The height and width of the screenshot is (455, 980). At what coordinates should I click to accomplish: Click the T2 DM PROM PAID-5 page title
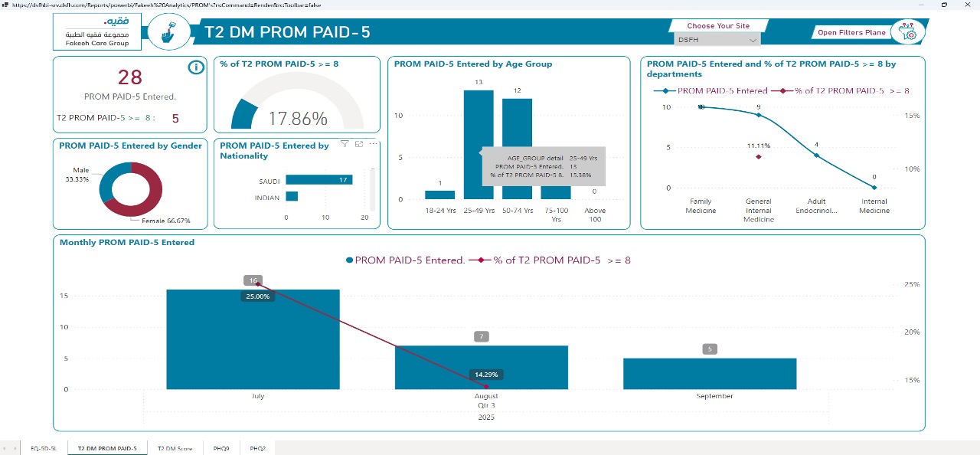pyautogui.click(x=287, y=32)
